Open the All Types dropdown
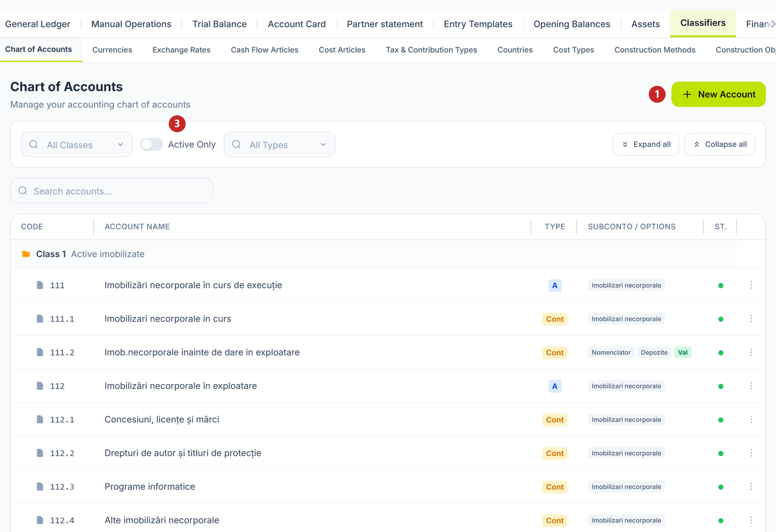776x532 pixels. coord(279,145)
